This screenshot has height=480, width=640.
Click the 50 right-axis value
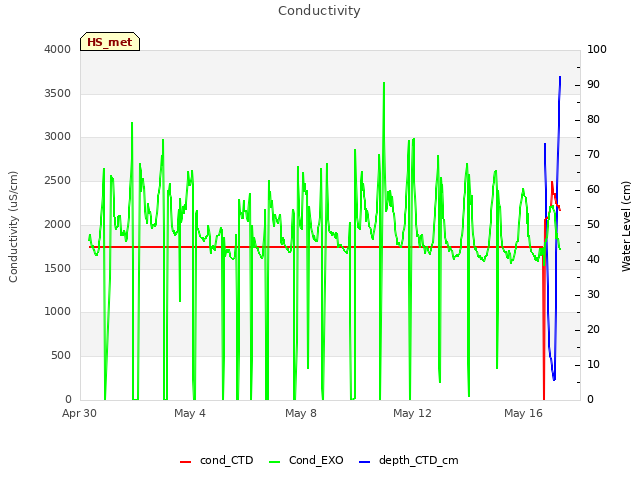click(593, 224)
